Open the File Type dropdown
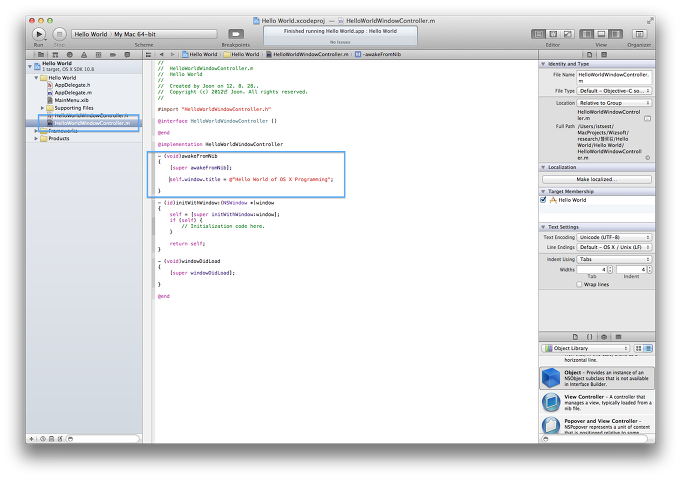The width and height of the screenshot is (681, 479). pos(614,91)
